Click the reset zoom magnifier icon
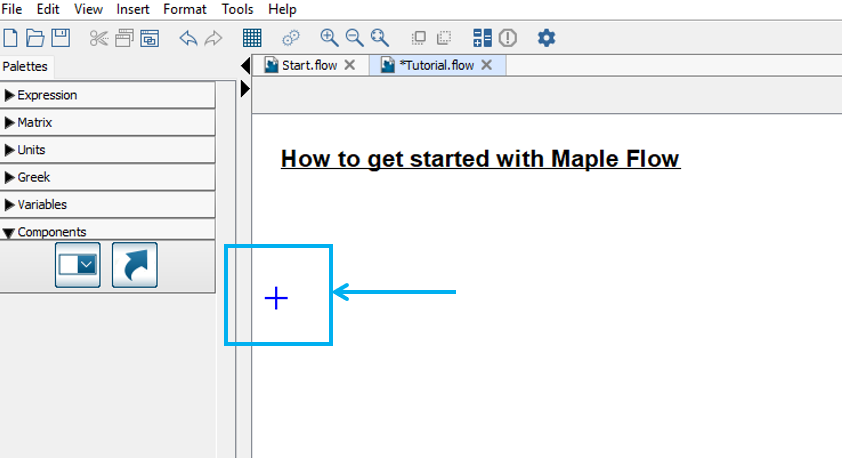Screen dimensions: 842x458 click(380, 38)
